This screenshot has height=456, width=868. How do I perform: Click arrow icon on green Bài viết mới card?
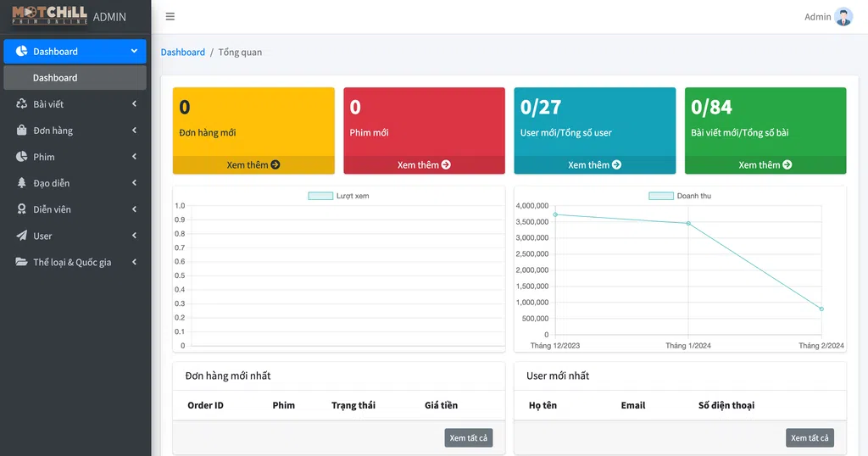pos(787,165)
